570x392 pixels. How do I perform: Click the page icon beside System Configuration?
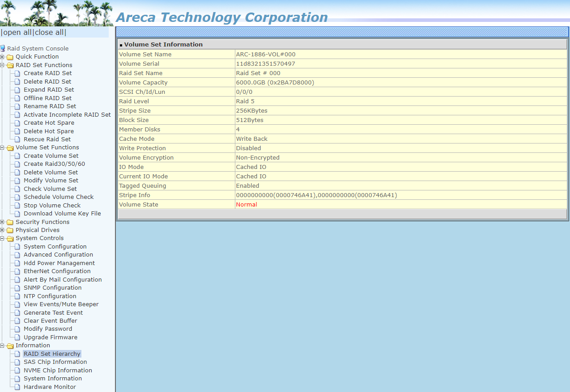17,247
